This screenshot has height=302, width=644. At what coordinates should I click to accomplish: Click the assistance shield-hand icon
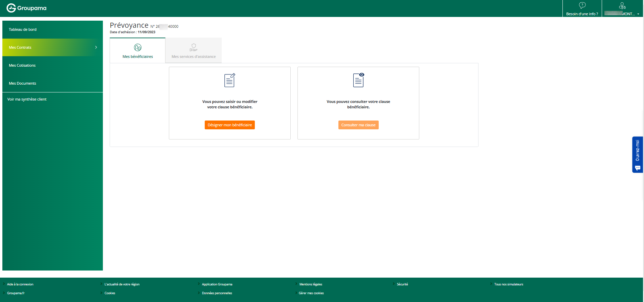[194, 47]
